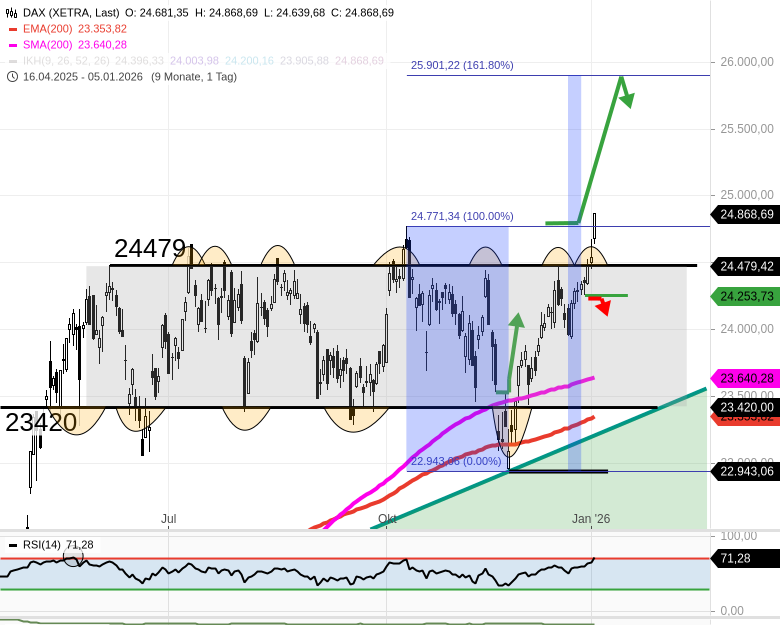The image size is (780, 625).
Task: Click the black RSI(14) legend marker
Action: pos(13,545)
